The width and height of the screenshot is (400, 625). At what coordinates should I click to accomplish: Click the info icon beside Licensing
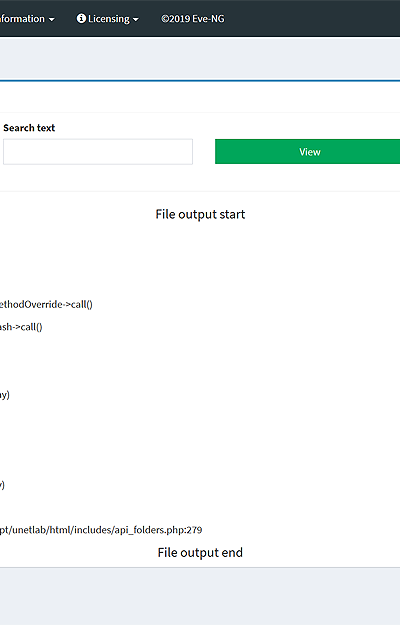coord(81,18)
